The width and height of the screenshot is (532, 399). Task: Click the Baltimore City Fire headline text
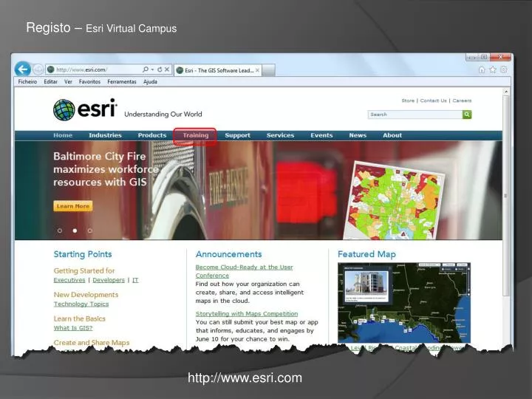[x=106, y=169]
